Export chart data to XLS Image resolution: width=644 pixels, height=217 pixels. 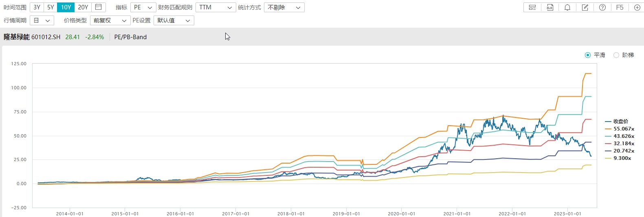pos(550,7)
